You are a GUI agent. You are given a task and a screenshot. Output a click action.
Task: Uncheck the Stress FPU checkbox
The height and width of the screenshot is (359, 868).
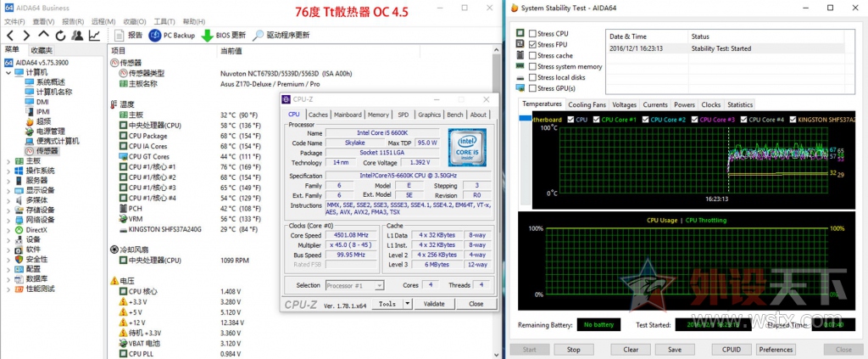[x=532, y=44]
